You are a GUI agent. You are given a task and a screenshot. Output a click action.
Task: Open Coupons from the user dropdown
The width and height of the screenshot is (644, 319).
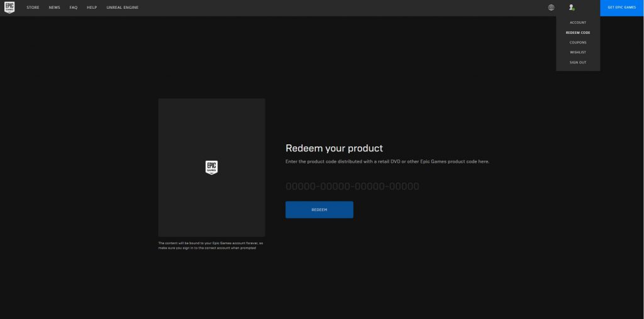coord(577,42)
